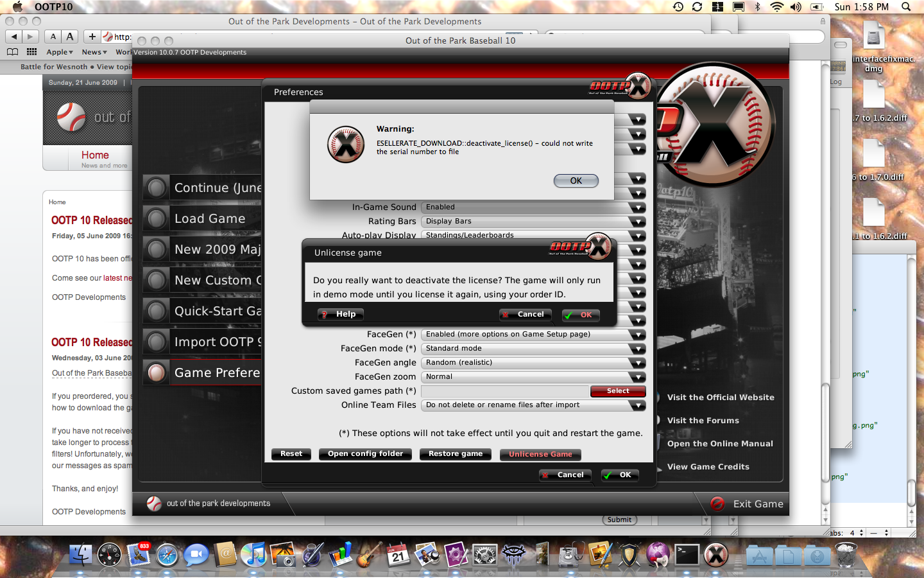Click the Home tab on the website
Screen dimensions: 924x578
click(x=95, y=155)
